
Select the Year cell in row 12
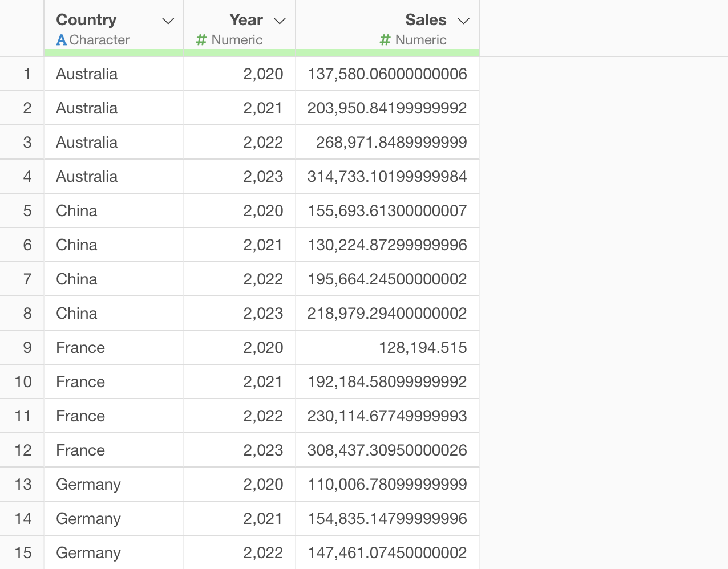coord(263,450)
